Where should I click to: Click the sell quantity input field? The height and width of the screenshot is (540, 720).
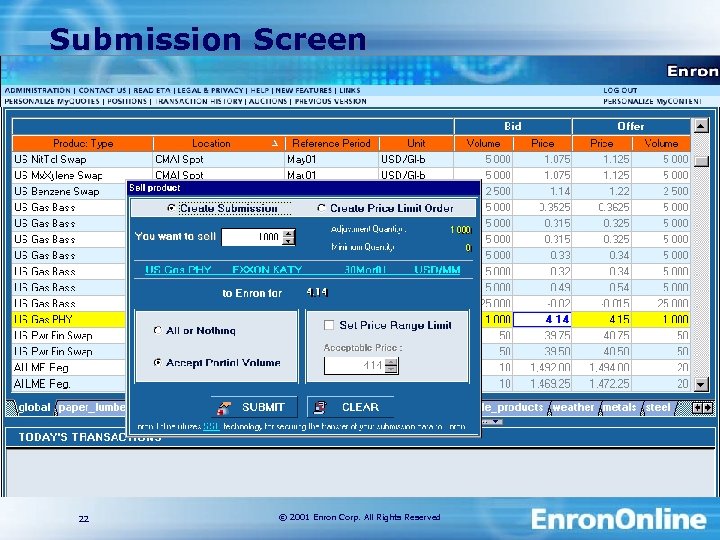coord(252,237)
